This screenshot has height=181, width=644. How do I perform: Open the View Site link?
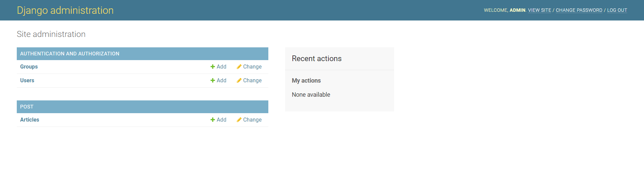coord(539,10)
